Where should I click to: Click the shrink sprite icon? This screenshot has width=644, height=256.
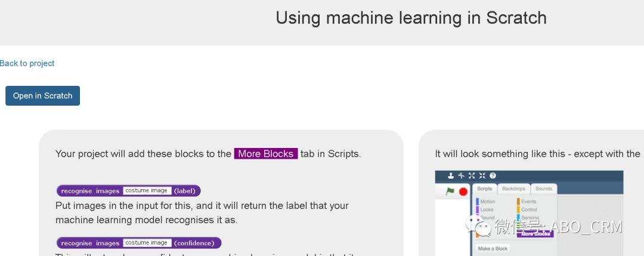pyautogui.click(x=482, y=176)
